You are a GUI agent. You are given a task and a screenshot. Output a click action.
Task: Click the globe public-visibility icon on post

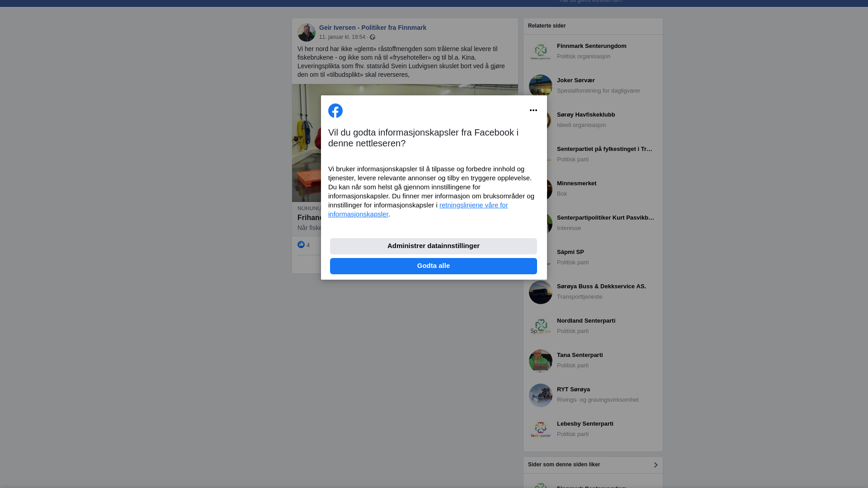(373, 37)
